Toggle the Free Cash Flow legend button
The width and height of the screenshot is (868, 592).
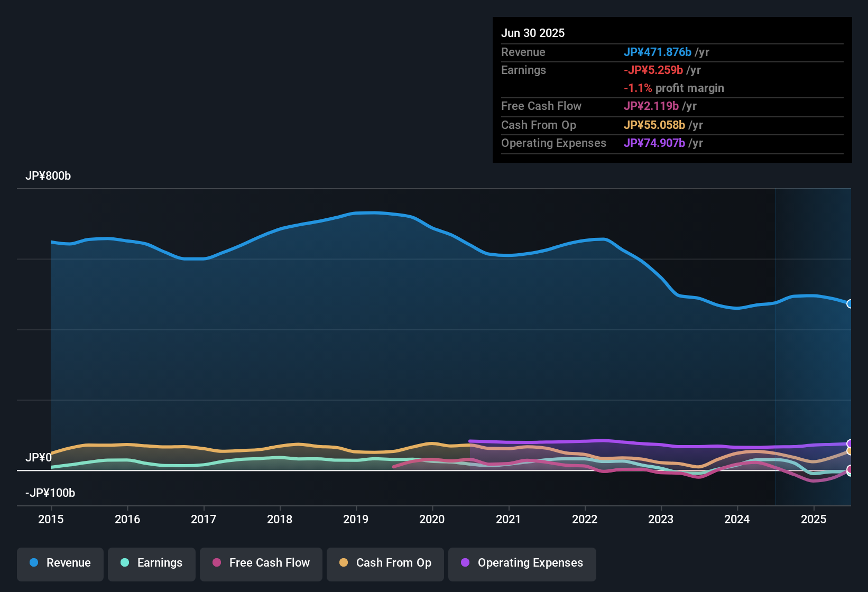pos(261,563)
